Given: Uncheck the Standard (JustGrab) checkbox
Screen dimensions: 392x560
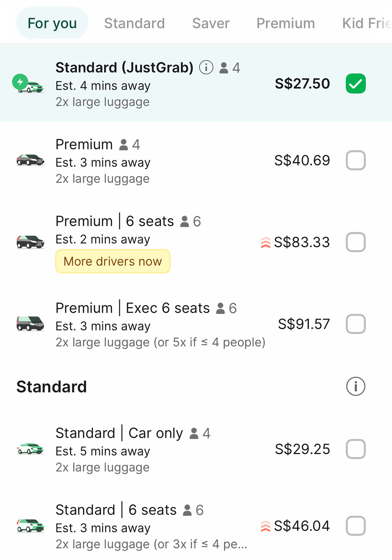Looking at the screenshot, I should [x=355, y=84].
